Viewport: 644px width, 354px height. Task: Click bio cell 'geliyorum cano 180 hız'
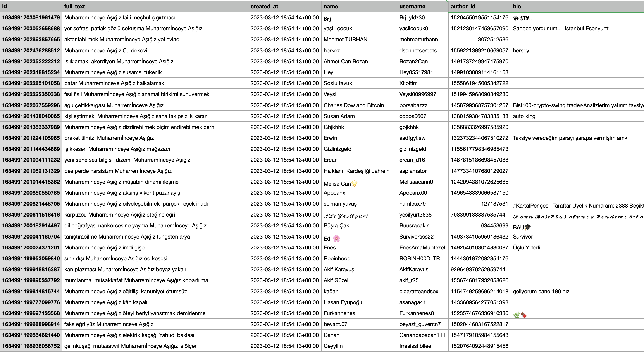point(541,292)
